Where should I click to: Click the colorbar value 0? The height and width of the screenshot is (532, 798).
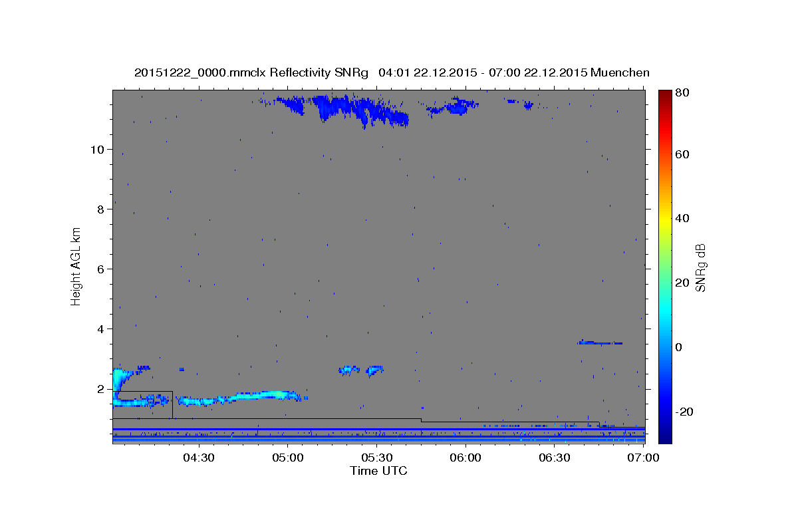click(x=679, y=347)
